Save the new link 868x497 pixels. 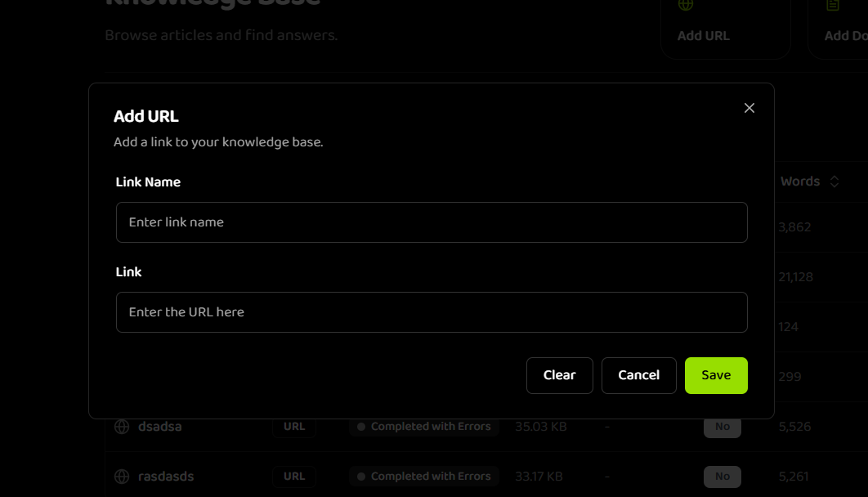point(716,375)
